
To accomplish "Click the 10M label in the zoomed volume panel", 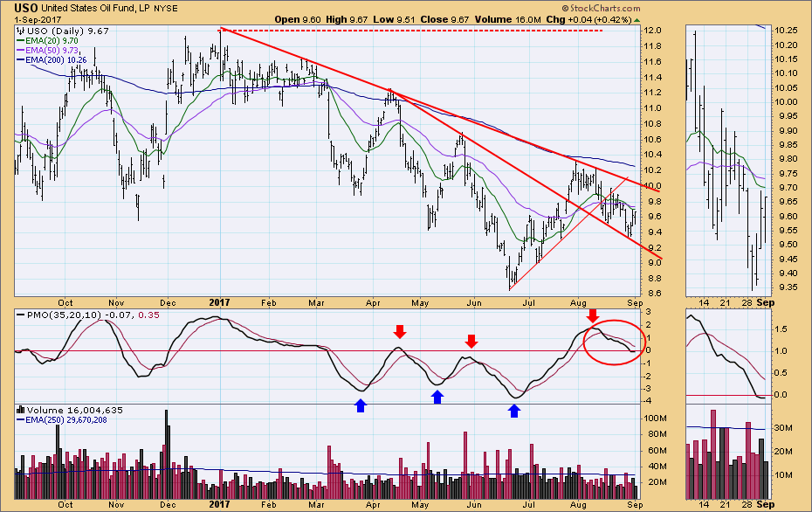I will [x=783, y=474].
